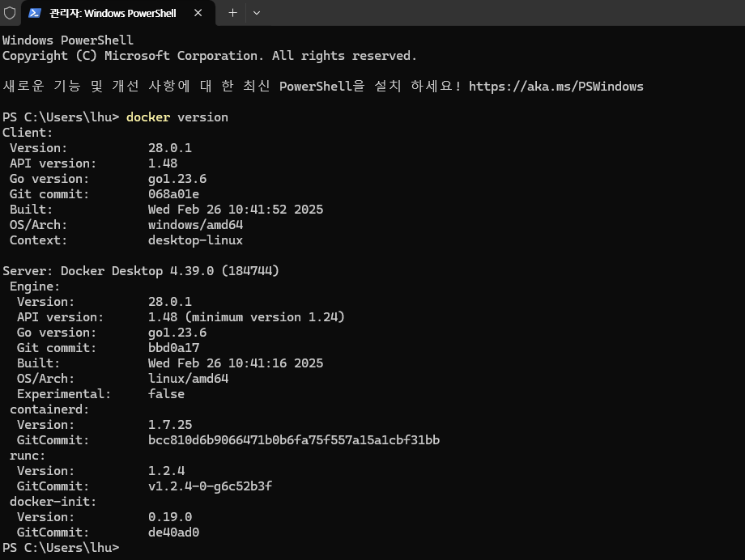The height and width of the screenshot is (560, 745).
Task: Click the windows/amd64 OS/Arch value
Action: click(195, 225)
